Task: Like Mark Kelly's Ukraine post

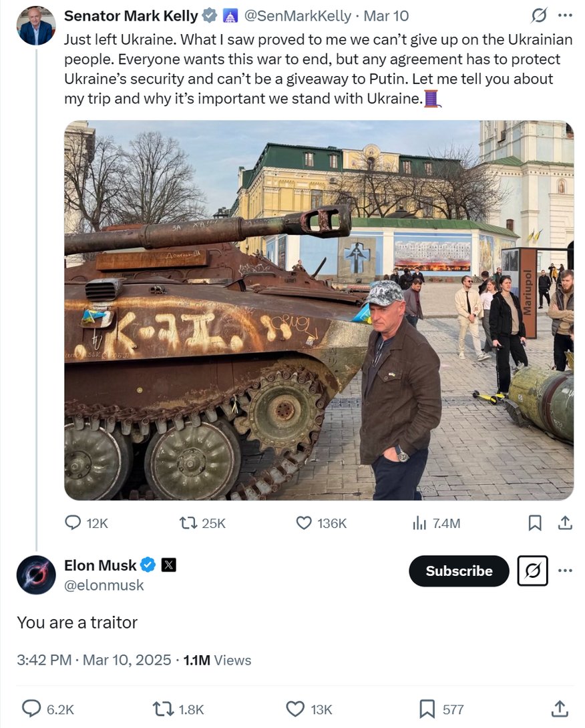Action: [304, 523]
